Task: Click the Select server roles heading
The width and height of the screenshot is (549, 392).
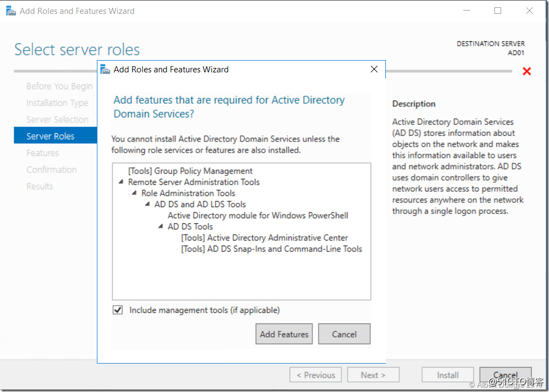Action: (77, 50)
